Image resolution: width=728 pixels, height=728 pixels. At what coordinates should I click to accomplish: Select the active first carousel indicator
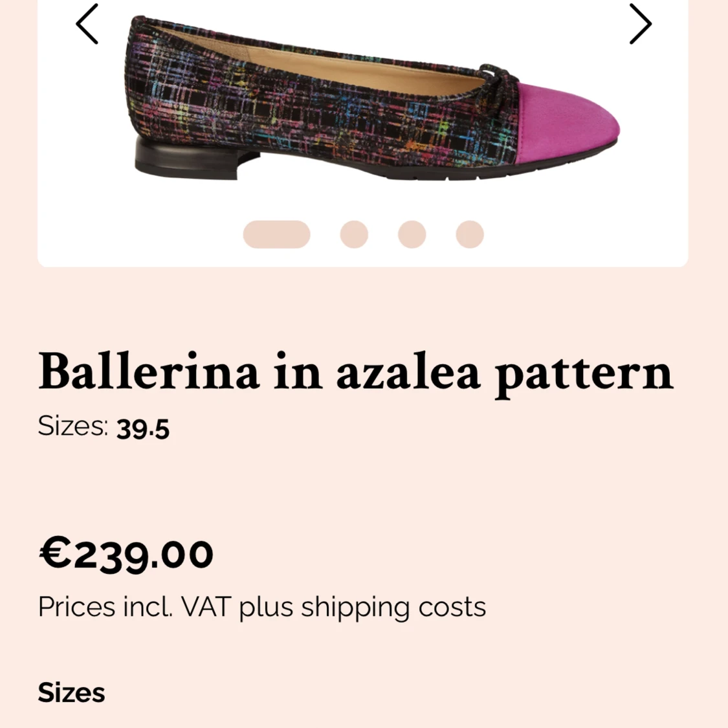tap(276, 234)
